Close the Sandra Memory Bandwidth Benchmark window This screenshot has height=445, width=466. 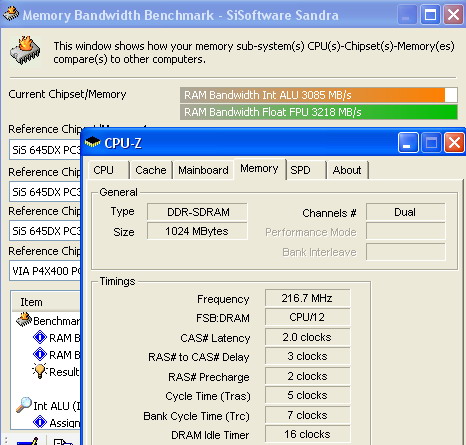click(453, 15)
